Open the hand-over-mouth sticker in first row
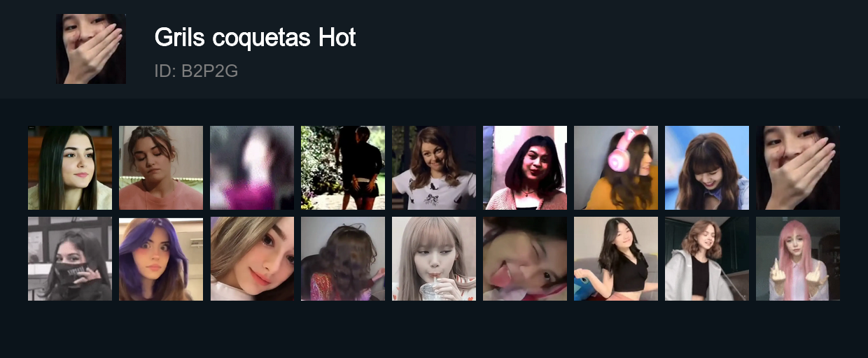The height and width of the screenshot is (358, 868). tap(798, 168)
